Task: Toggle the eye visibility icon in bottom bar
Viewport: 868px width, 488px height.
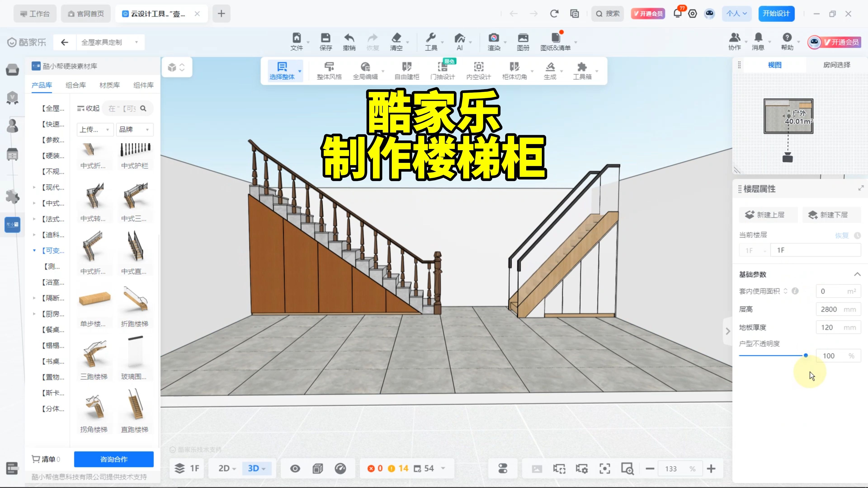Action: (x=295, y=468)
